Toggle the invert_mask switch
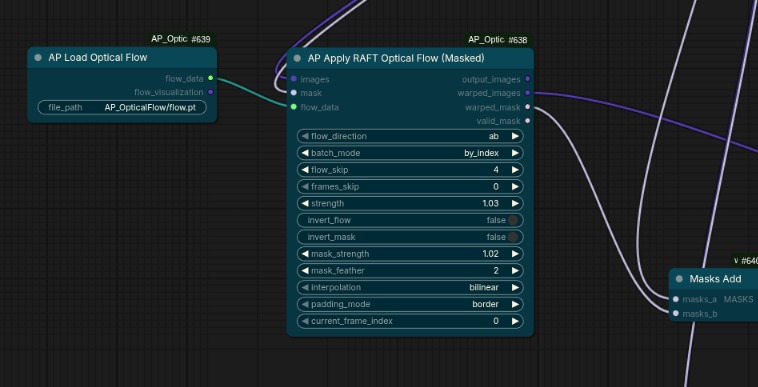758x387 pixels. 513,237
